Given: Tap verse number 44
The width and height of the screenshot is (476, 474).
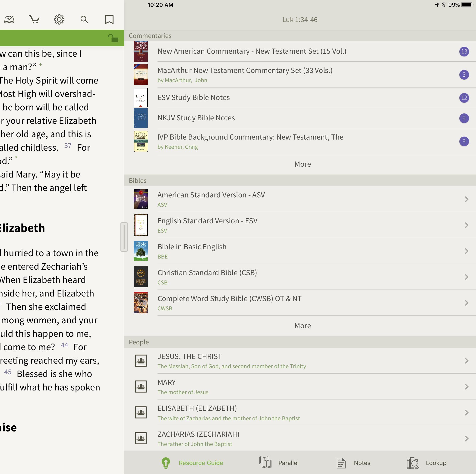Looking at the screenshot, I should pos(64,345).
